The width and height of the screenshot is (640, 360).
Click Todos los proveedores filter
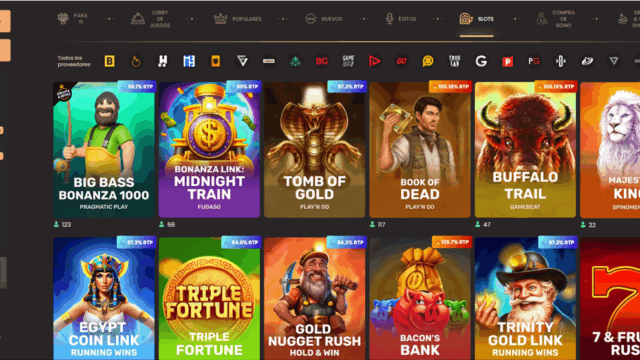pyautogui.click(x=74, y=61)
